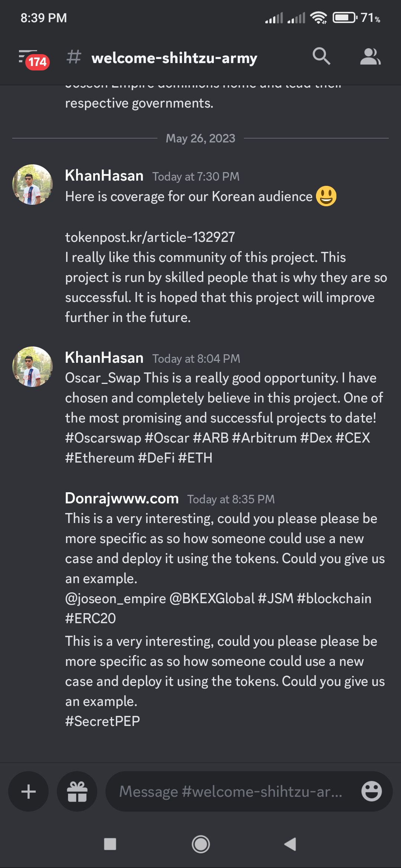Tap KhanHasan username at 8:04 PM
This screenshot has width=401, height=868.
pyautogui.click(x=104, y=358)
